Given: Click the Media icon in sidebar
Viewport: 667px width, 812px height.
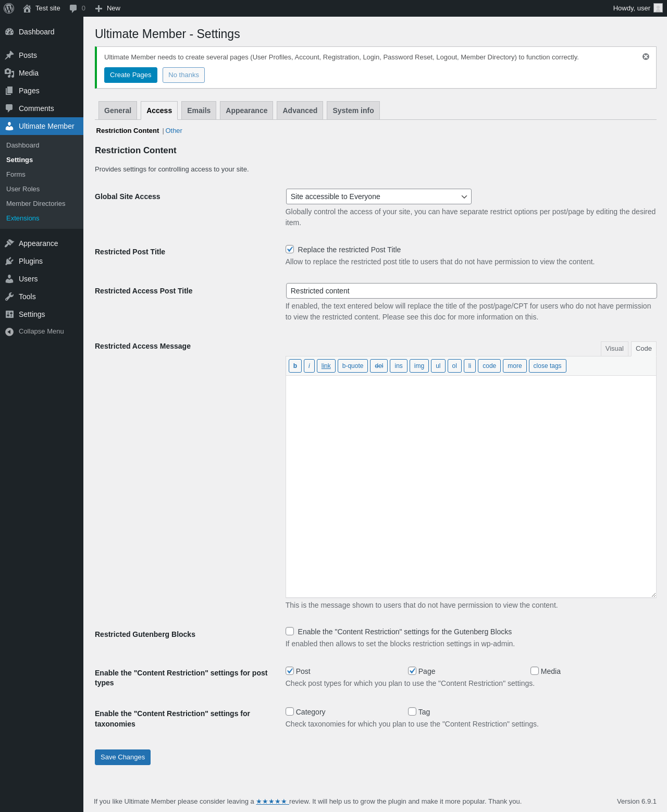Looking at the screenshot, I should (x=9, y=73).
